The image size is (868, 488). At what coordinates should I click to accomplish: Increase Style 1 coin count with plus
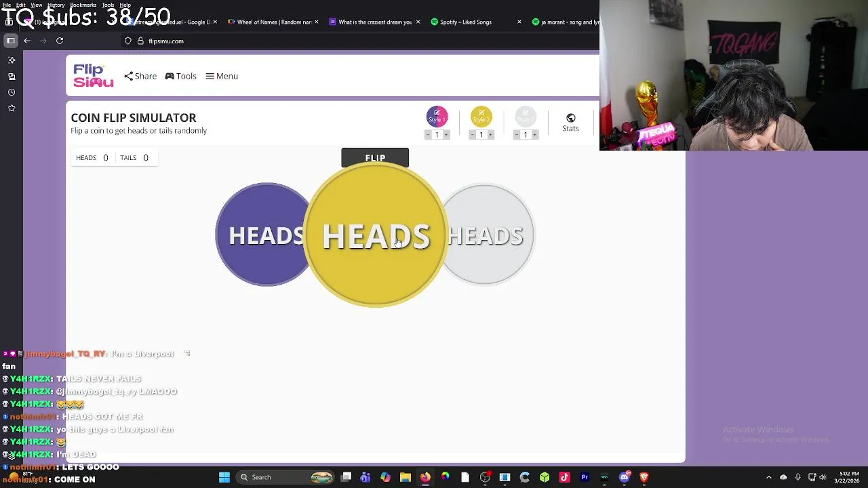tap(446, 135)
